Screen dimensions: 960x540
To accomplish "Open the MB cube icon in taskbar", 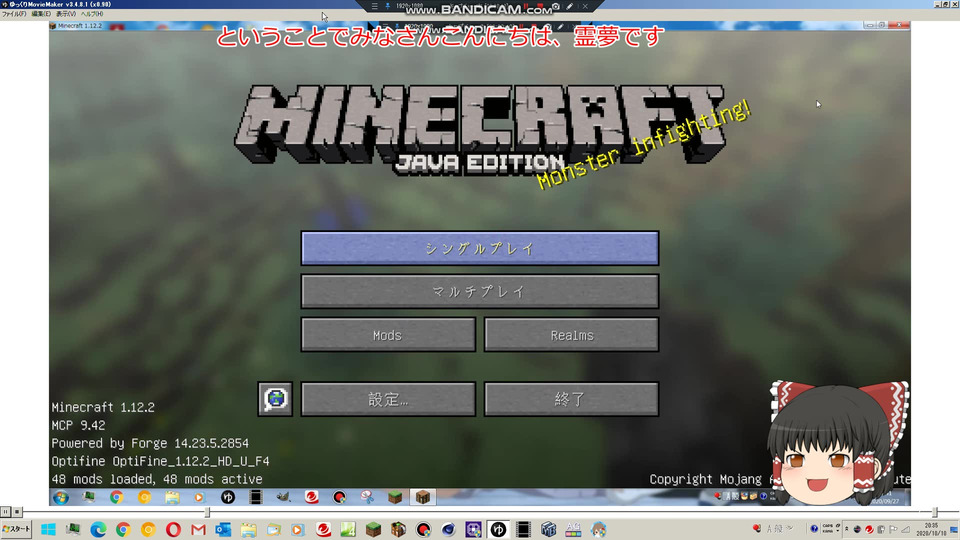I will [x=548, y=530].
